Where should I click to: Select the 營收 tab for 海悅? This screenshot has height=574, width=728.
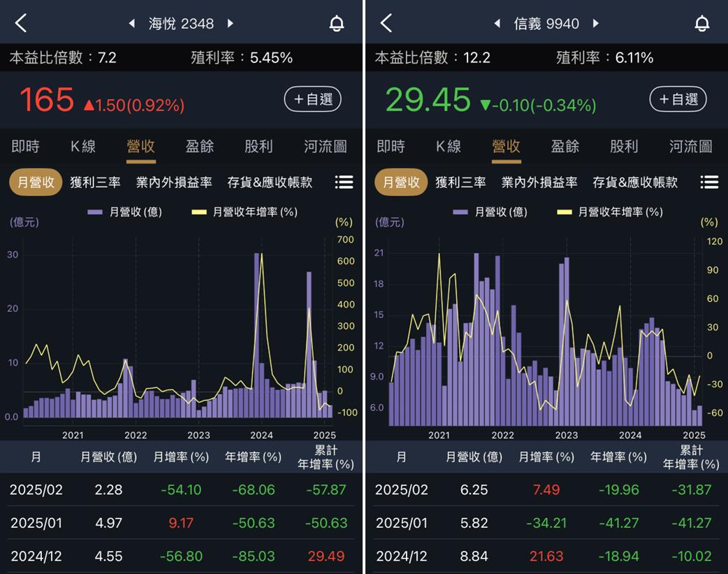(141, 146)
